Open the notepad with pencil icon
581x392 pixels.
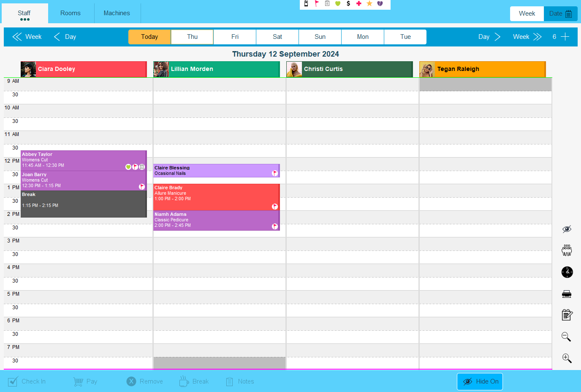tap(567, 315)
